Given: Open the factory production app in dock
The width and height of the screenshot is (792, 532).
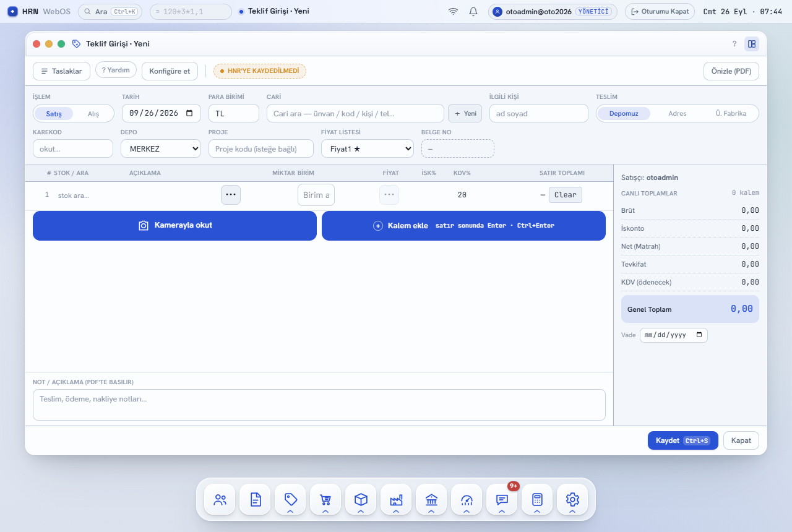Looking at the screenshot, I should tap(396, 499).
